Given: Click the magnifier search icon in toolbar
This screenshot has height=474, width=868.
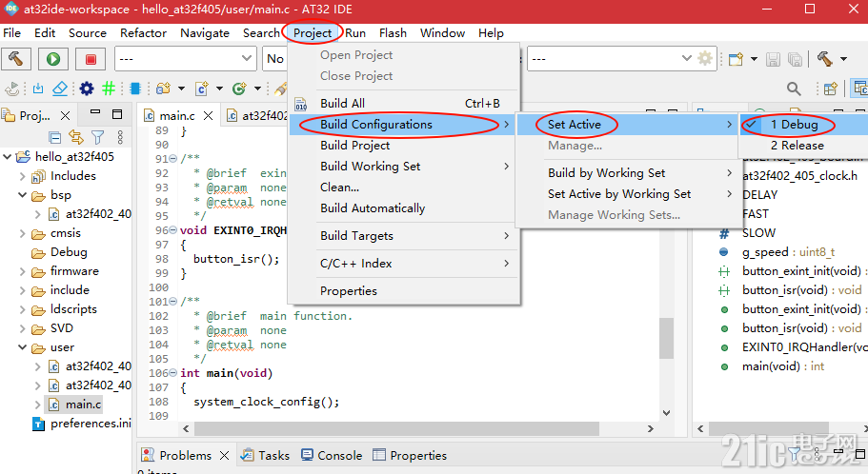Looking at the screenshot, I should pyautogui.click(x=794, y=89).
